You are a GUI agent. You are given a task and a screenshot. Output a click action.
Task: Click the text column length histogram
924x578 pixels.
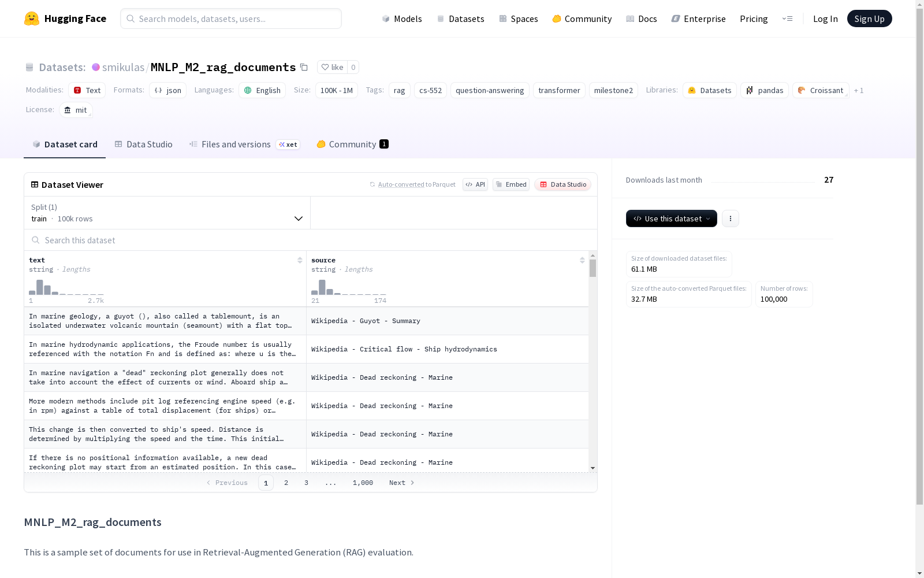[66, 287]
